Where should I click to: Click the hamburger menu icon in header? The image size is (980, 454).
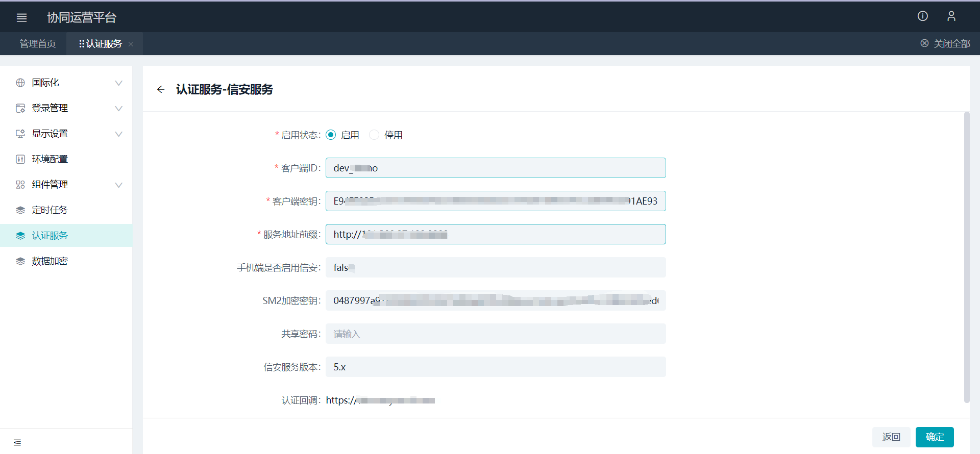(x=21, y=18)
